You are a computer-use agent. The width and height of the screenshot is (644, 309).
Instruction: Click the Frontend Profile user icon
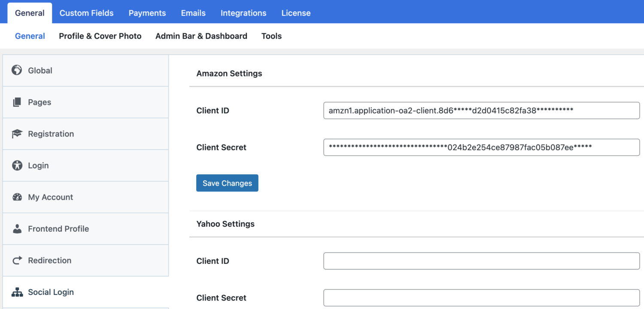[x=17, y=229]
